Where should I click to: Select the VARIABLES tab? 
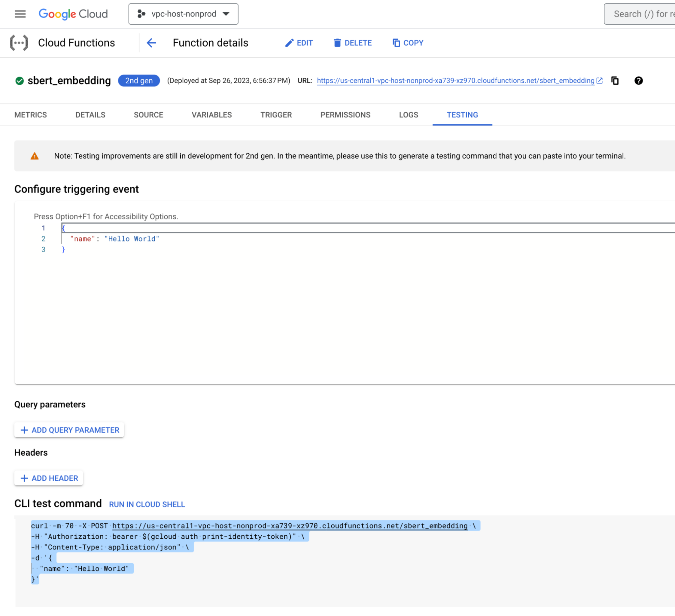pyautogui.click(x=211, y=115)
